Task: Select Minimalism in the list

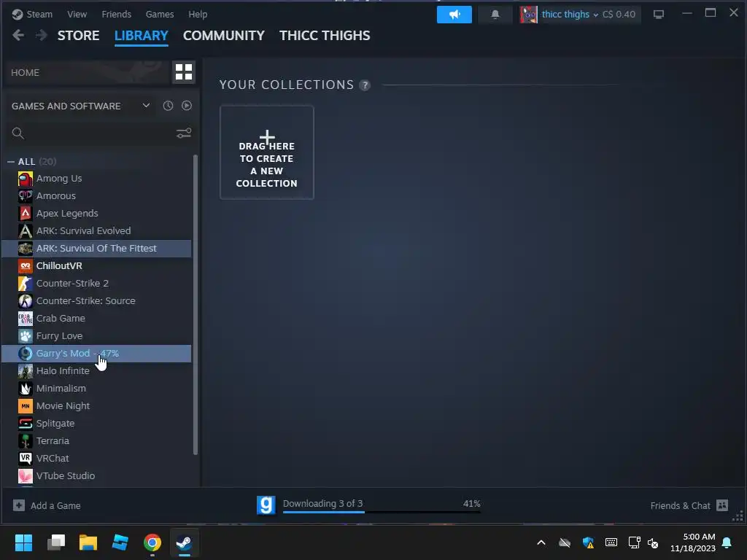Action: [x=96, y=389]
